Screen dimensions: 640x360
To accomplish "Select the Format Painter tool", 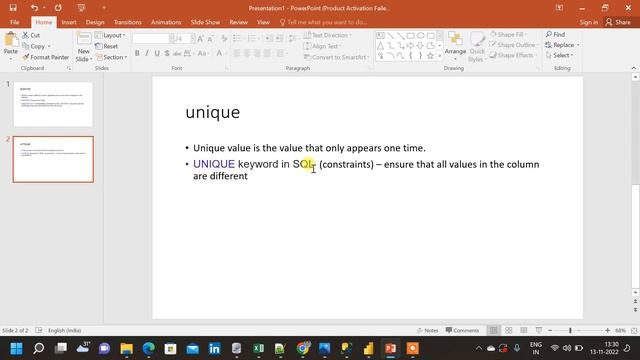I will tap(46, 57).
